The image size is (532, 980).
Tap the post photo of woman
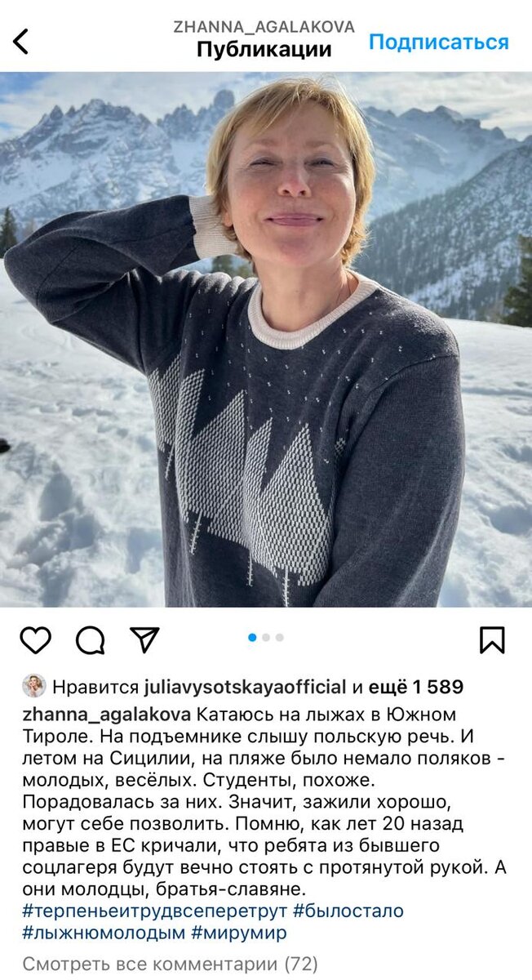pyautogui.click(x=266, y=340)
